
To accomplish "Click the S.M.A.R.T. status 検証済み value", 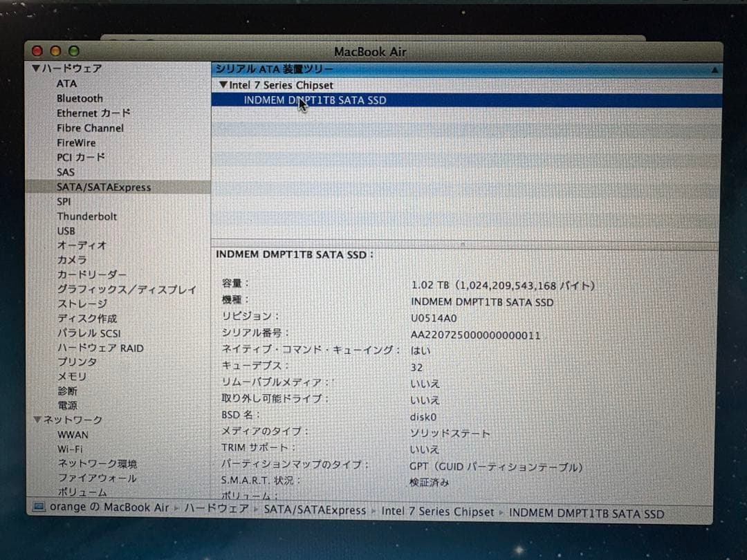I will click(430, 483).
